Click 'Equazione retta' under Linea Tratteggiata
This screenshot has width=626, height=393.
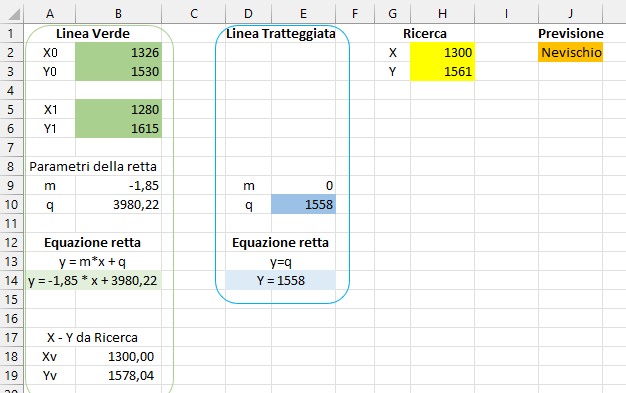point(281,242)
